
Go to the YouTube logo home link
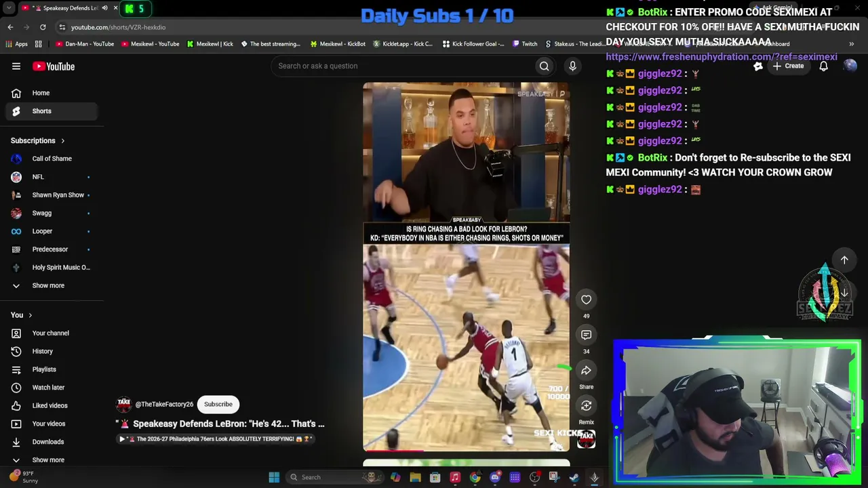[x=54, y=66]
